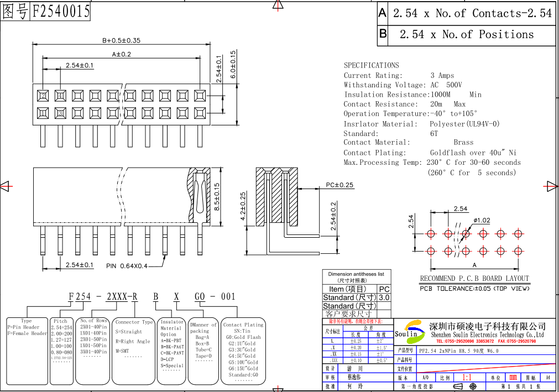Screen dimensions: 559x392
Task: Click 'GO' segment of part number
Action: pyautogui.click(x=200, y=296)
